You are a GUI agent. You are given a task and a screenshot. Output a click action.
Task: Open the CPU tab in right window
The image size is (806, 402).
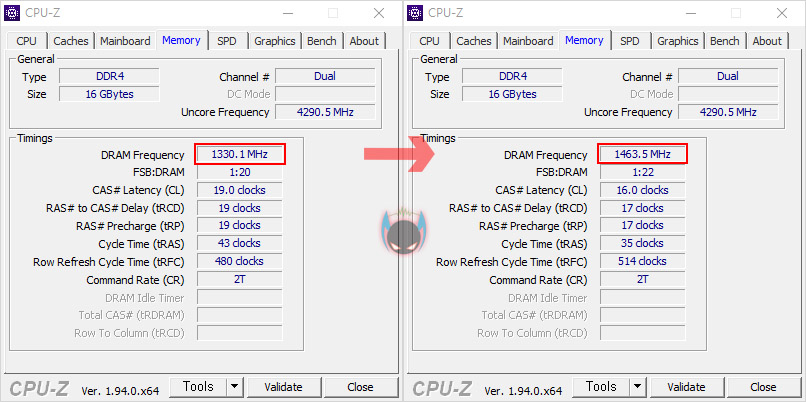(429, 41)
